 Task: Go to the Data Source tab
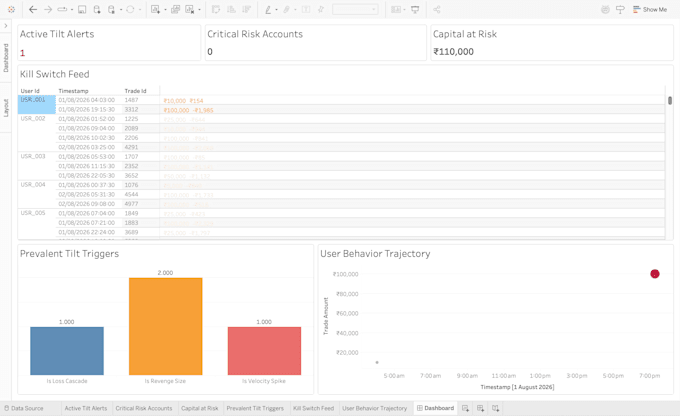(x=24, y=408)
